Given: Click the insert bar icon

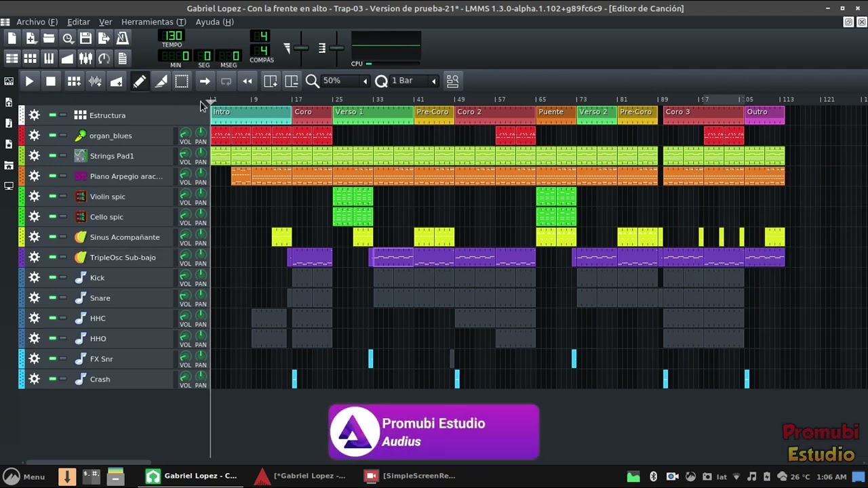Looking at the screenshot, I should pos(271,81).
